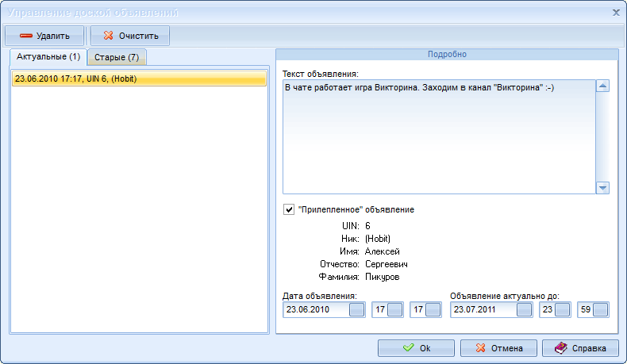Click the name value Алексей
This screenshot has height=364, width=627.
(383, 251)
